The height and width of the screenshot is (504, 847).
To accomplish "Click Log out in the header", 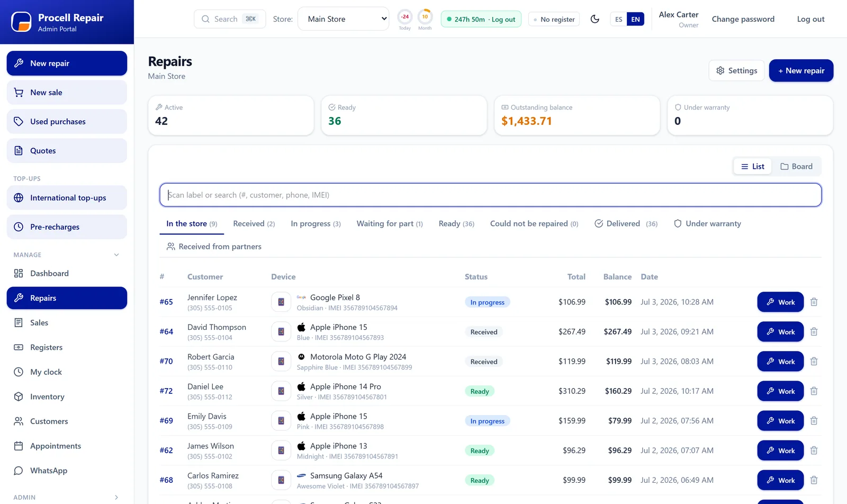I will (x=810, y=19).
